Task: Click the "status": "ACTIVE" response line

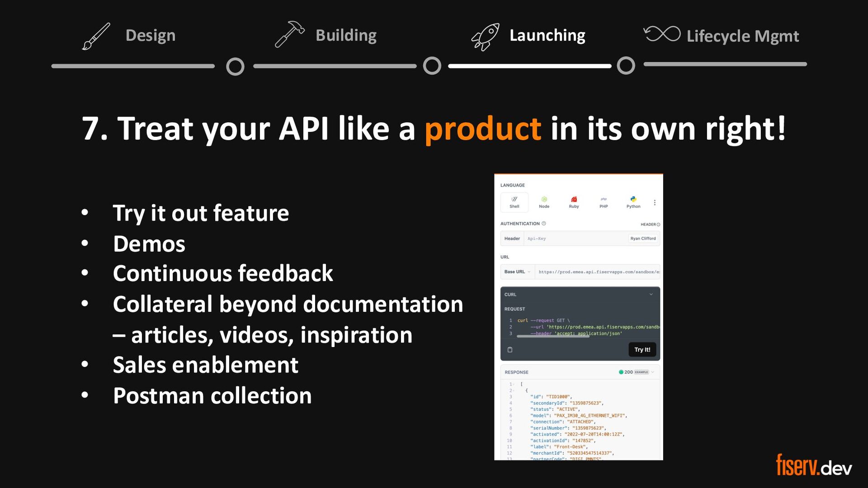Action: tap(555, 409)
